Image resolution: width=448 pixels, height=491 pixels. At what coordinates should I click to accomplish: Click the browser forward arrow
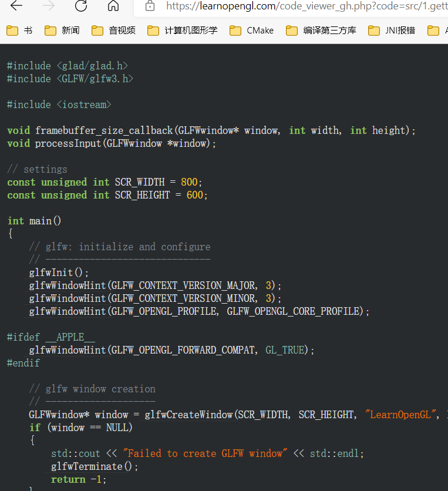point(49,6)
